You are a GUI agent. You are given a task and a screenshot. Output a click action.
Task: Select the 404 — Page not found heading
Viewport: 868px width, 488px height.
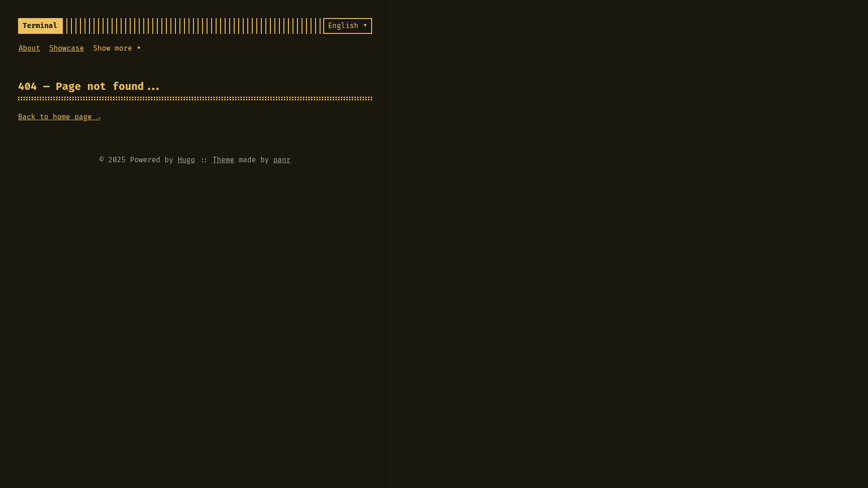coord(89,86)
